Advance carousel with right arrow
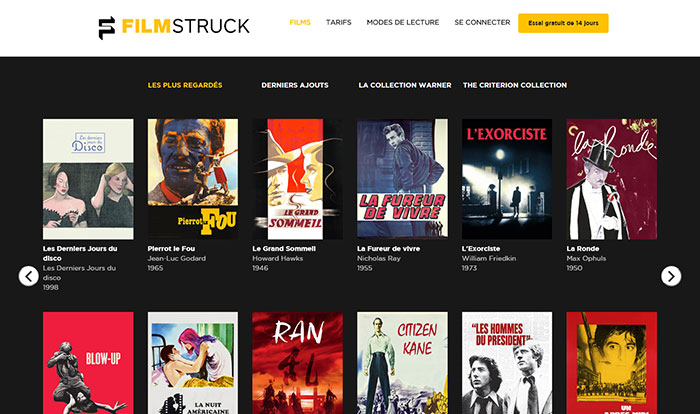 671,276
